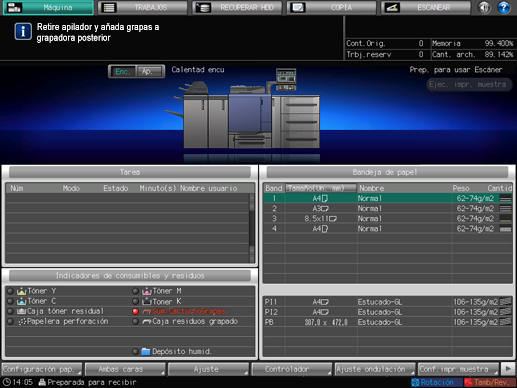Click PI1 paper level indicator

coord(505,302)
